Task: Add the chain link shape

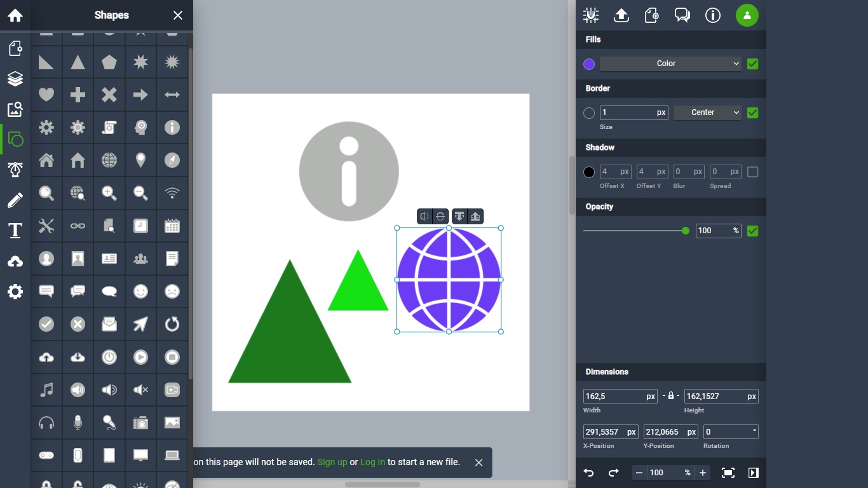Action: pyautogui.click(x=78, y=226)
